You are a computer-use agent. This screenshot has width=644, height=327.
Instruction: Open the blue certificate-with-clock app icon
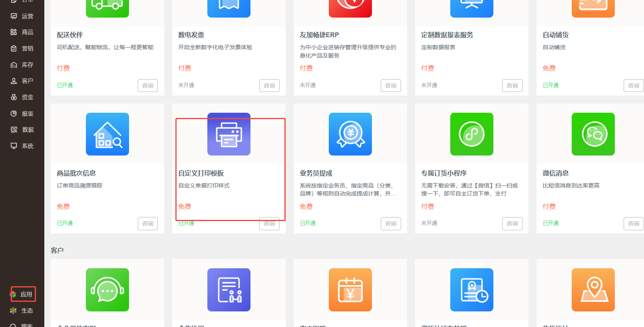472,290
